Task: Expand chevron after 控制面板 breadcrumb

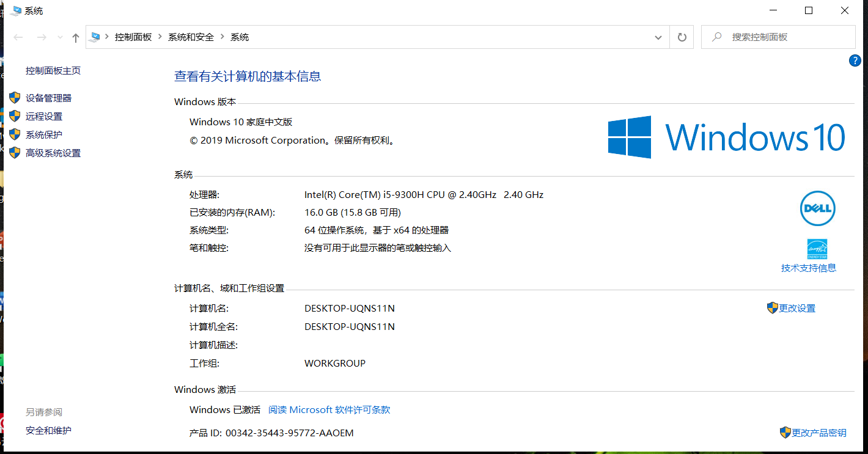Action: [x=160, y=37]
